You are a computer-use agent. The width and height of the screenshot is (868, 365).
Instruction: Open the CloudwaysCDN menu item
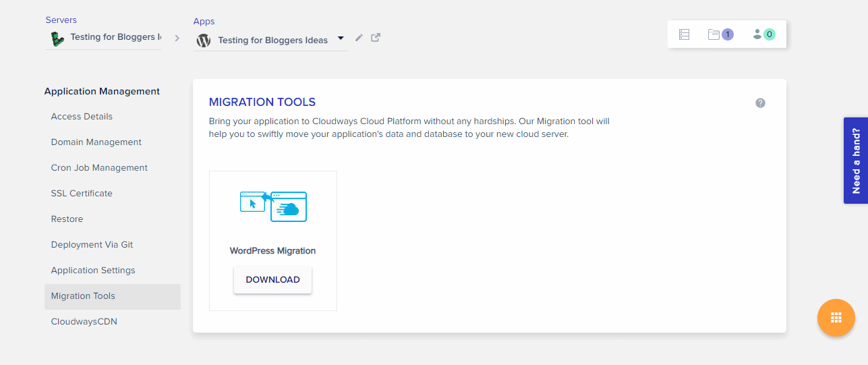(84, 321)
